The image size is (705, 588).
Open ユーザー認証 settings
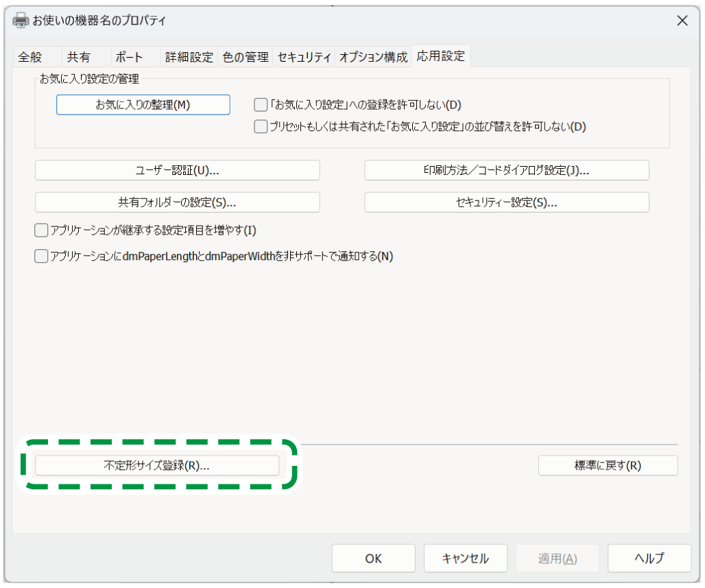point(177,170)
